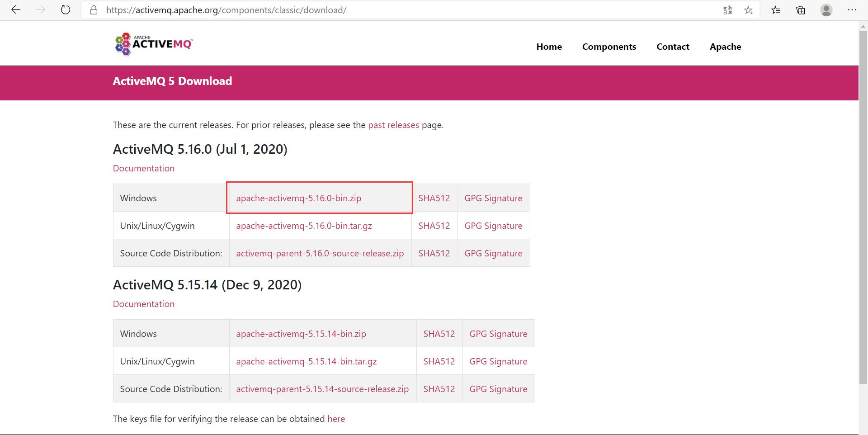
Task: Click the 'ActiveMQ 5.16.0 (Jul 1, 2020)' heading
Action: 200,149
